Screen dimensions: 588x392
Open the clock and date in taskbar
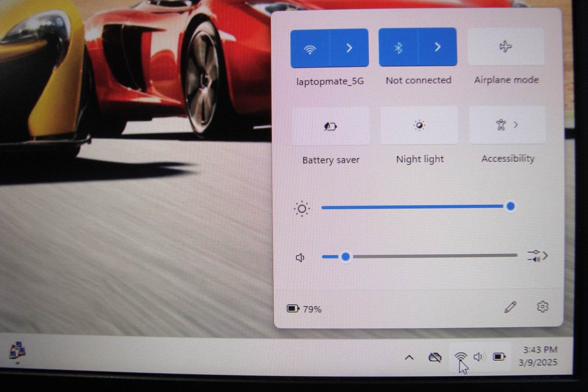(x=539, y=356)
